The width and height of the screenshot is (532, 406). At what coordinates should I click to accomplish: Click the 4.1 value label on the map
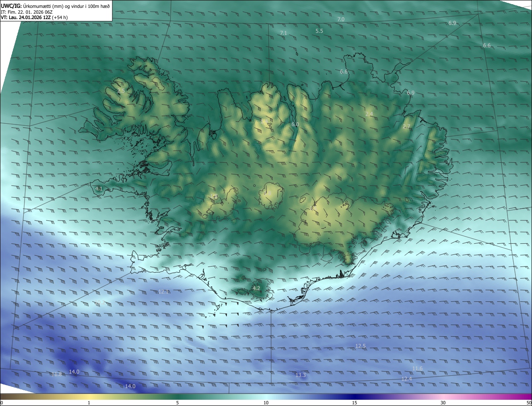click(x=99, y=189)
